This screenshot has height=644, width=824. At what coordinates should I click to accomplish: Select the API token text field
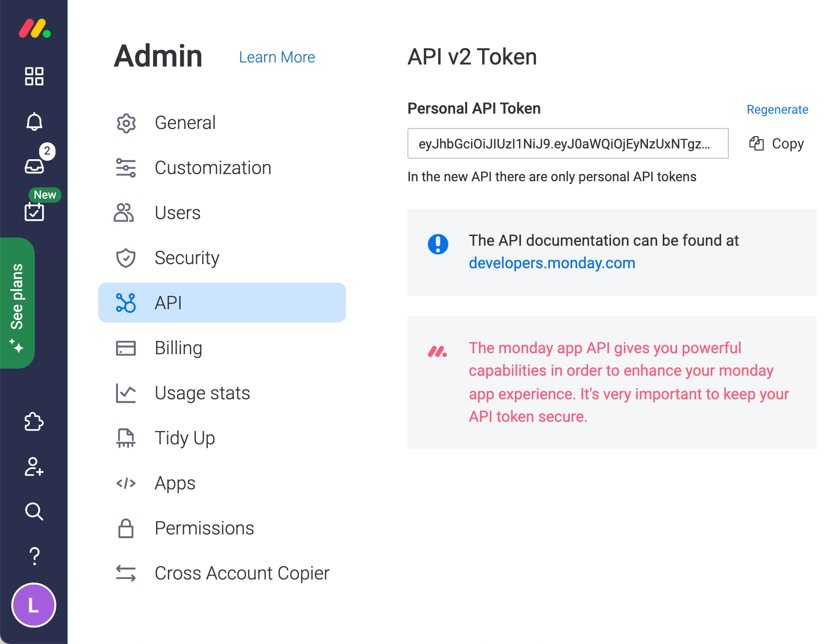567,144
